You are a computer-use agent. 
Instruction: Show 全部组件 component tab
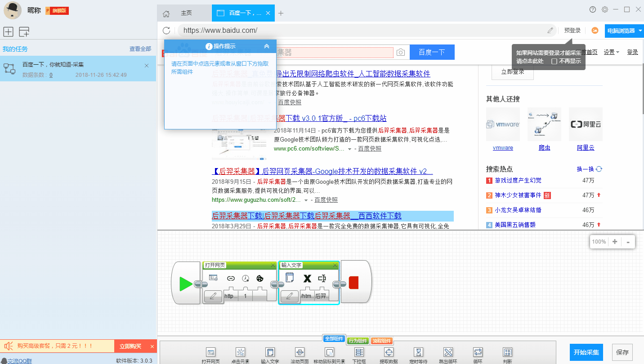click(x=334, y=339)
